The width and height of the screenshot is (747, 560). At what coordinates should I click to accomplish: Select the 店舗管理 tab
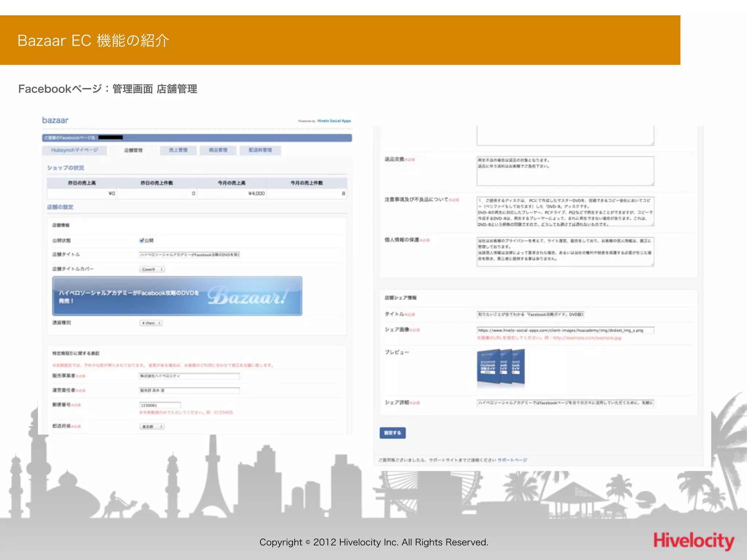133,150
